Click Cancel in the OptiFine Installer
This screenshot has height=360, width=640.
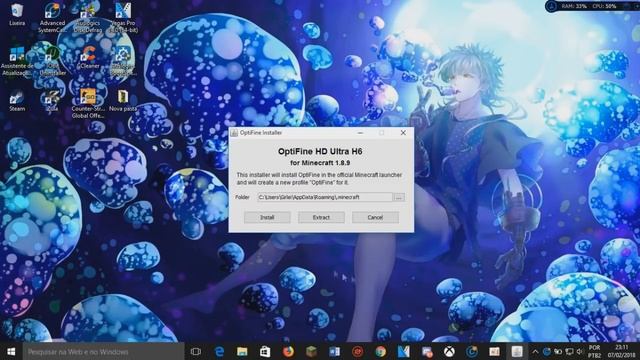(375, 218)
